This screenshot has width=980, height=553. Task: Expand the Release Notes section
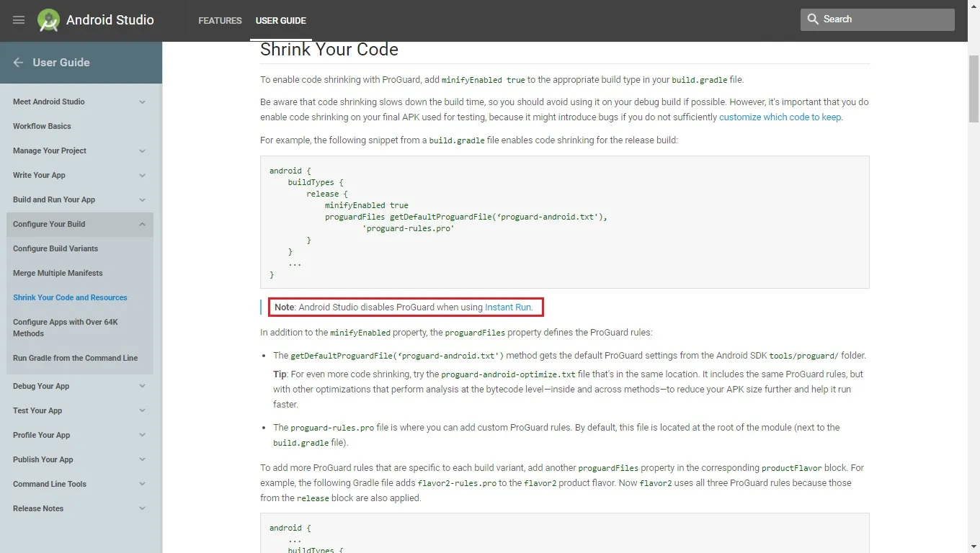[142, 509]
